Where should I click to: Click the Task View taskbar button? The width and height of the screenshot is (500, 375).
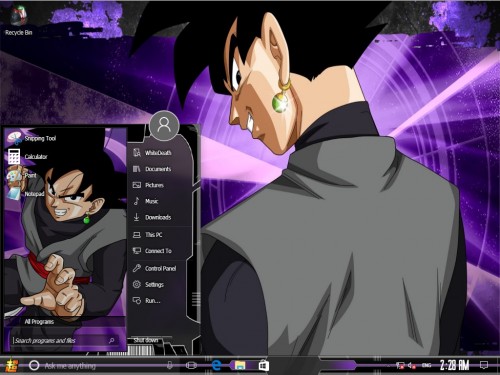191,366
